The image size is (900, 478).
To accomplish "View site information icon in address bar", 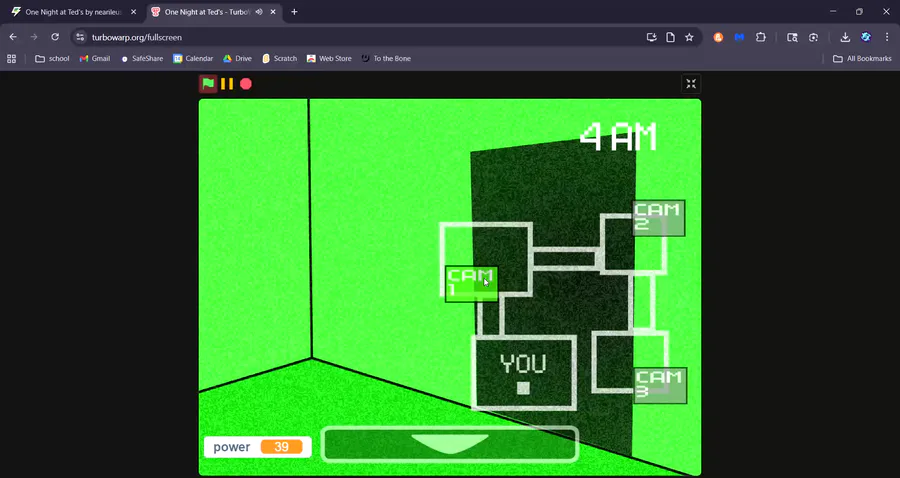I will pos(80,37).
